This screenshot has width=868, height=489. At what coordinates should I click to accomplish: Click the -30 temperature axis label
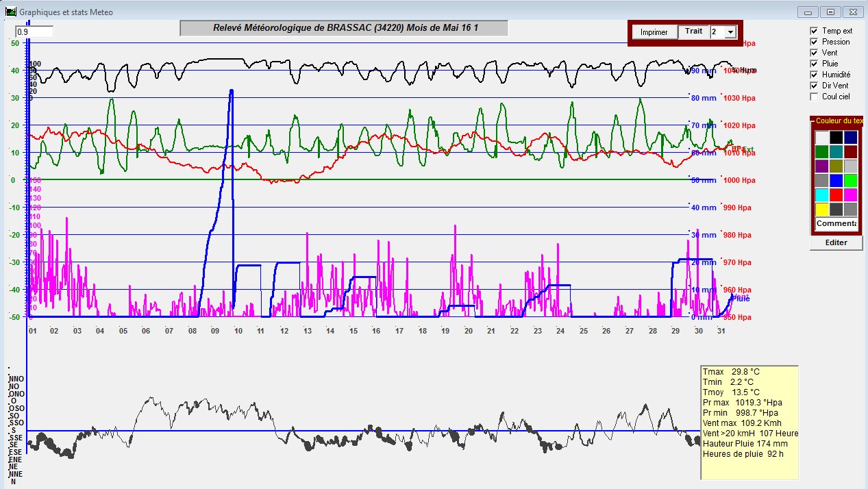(14, 262)
